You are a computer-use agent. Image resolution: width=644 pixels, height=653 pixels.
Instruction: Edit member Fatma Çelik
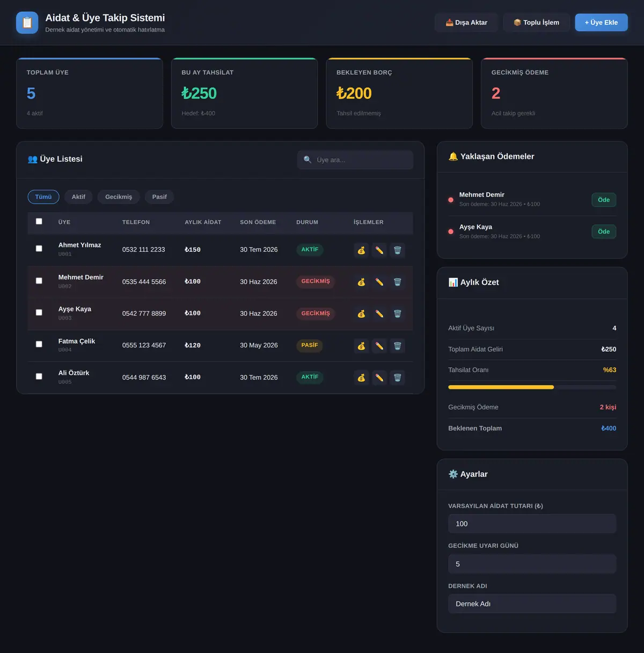[x=379, y=346]
